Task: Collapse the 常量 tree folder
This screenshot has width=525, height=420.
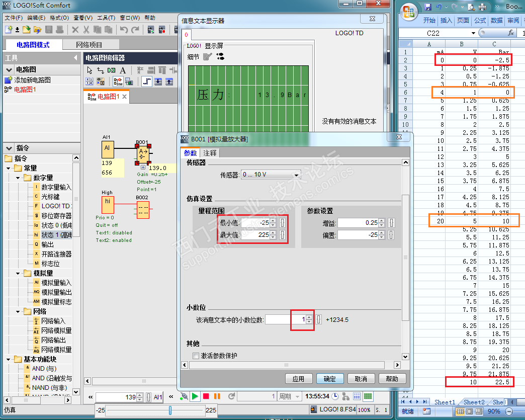Action: 9,168
